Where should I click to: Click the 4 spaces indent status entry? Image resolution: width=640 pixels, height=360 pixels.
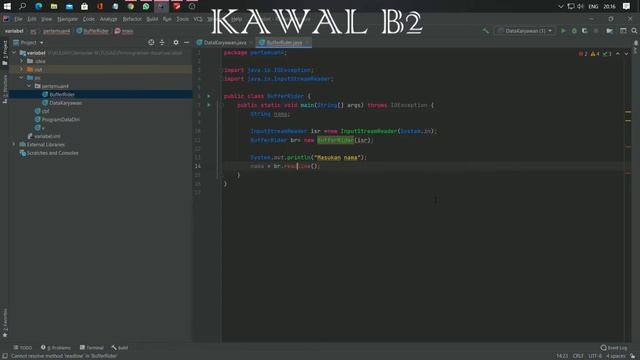point(615,356)
